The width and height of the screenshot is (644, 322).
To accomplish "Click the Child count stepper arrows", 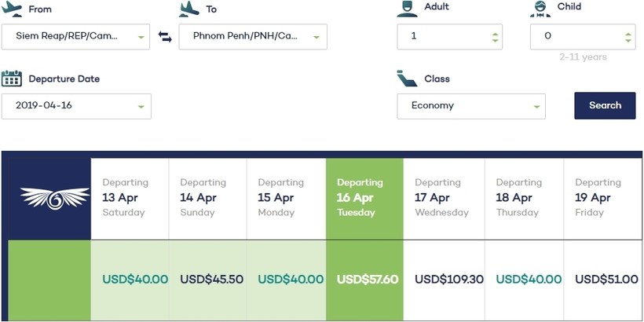I will (628, 36).
